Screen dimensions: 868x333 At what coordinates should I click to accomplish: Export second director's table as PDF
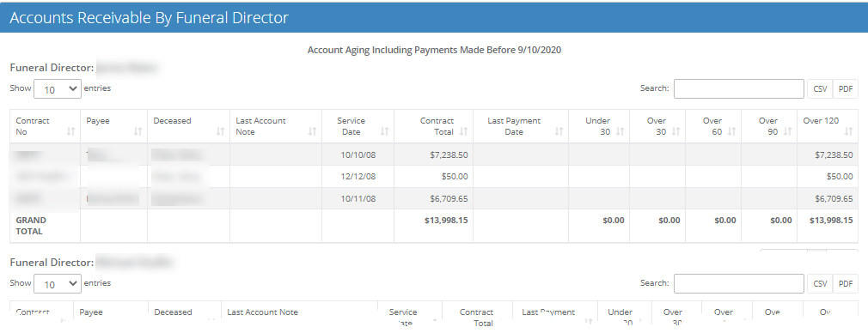point(846,283)
